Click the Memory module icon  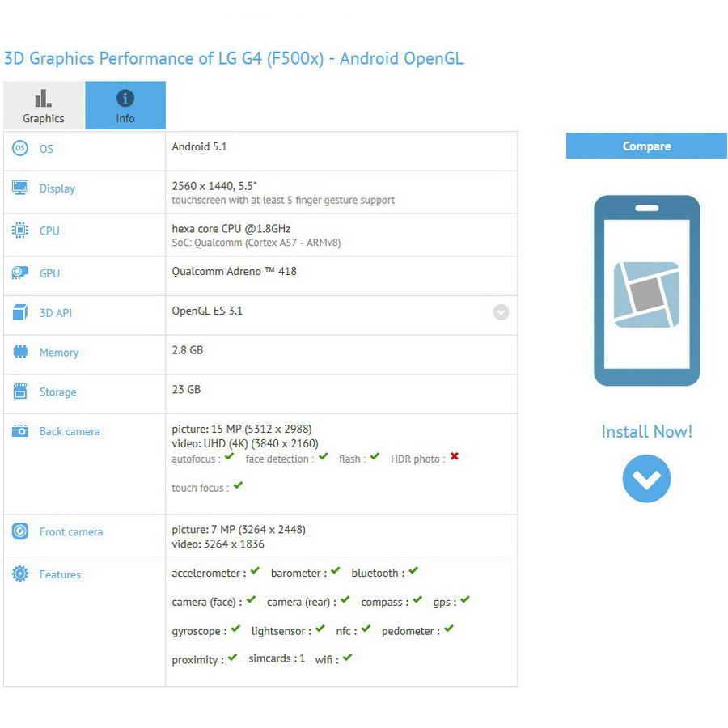(20, 352)
